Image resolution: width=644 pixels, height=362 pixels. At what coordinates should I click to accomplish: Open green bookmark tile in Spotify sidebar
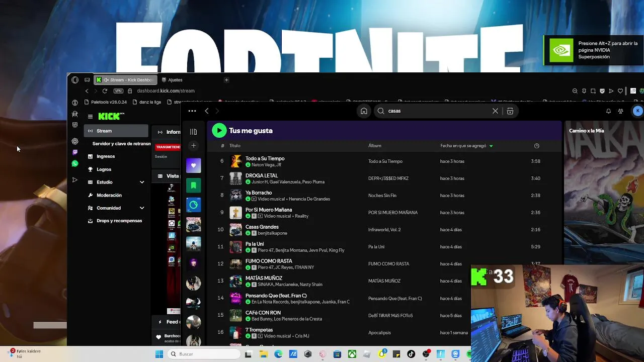pos(193,185)
